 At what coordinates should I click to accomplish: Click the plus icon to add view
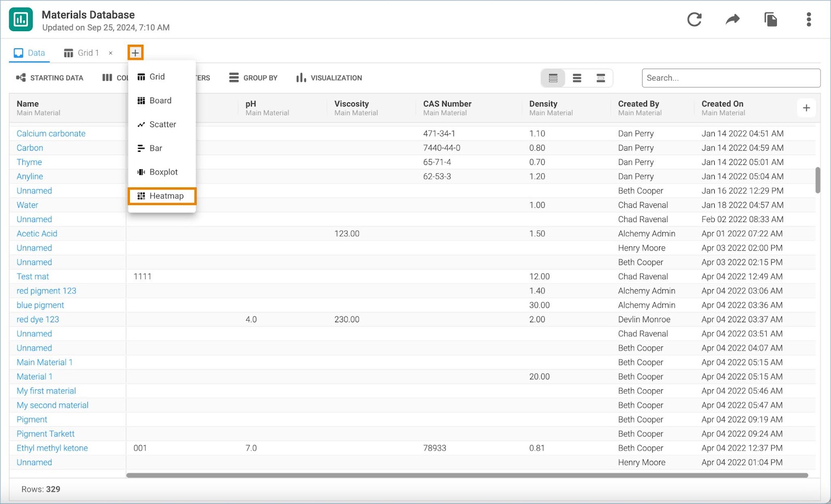pyautogui.click(x=135, y=52)
